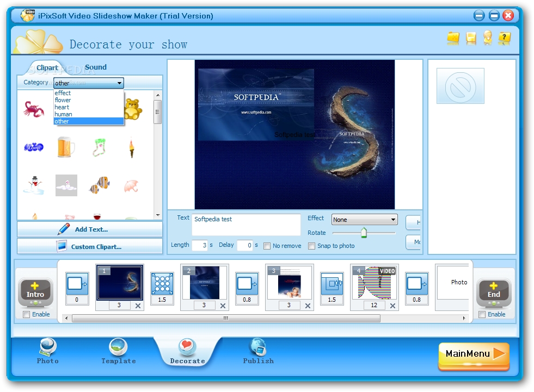The width and height of the screenshot is (534, 392).
Task: Open the transition icon between slides 3 and 4
Action: (x=332, y=283)
